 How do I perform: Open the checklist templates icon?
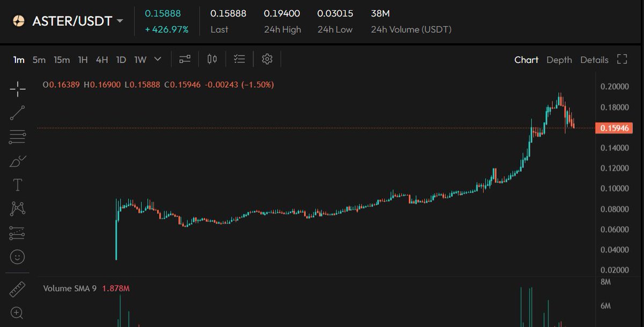click(x=239, y=60)
